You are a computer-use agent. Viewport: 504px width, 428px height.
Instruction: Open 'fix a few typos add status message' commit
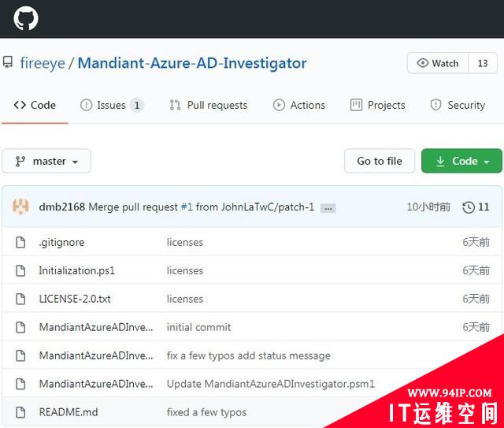pos(249,355)
